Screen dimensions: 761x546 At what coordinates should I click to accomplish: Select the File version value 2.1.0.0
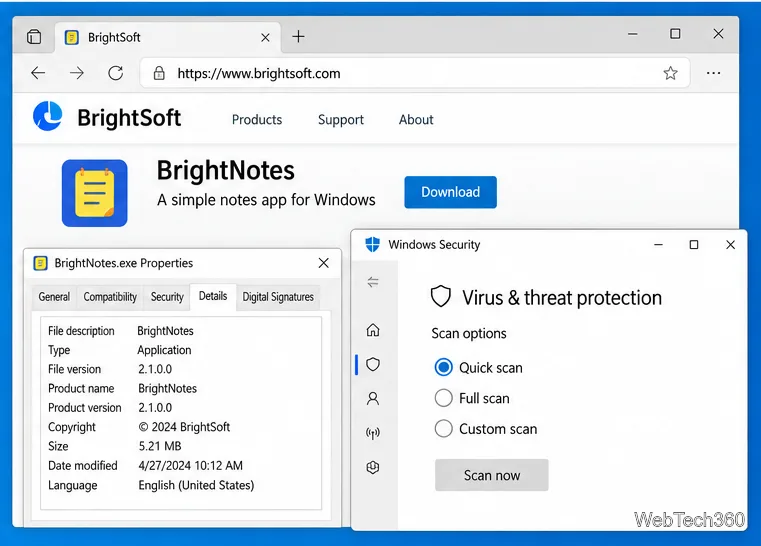(155, 369)
